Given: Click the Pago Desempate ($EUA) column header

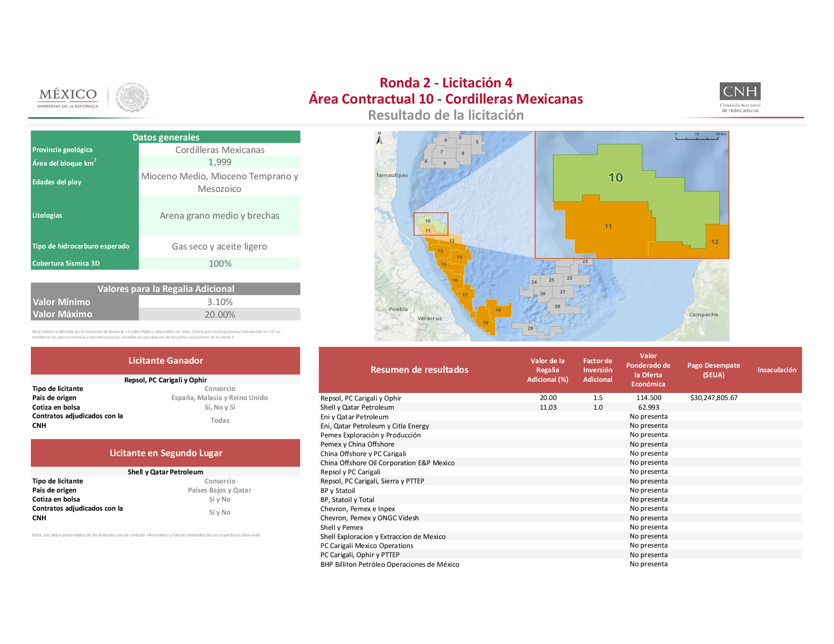Looking at the screenshot, I should click(x=713, y=370).
